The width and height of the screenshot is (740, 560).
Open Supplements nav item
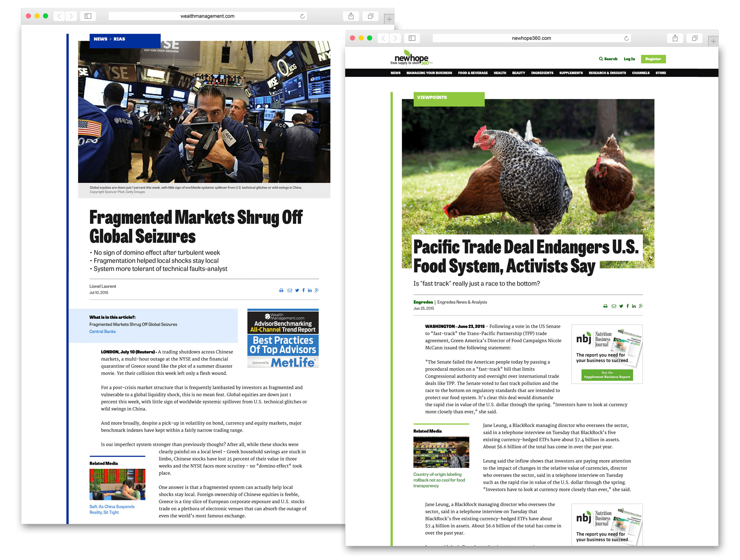pos(571,73)
